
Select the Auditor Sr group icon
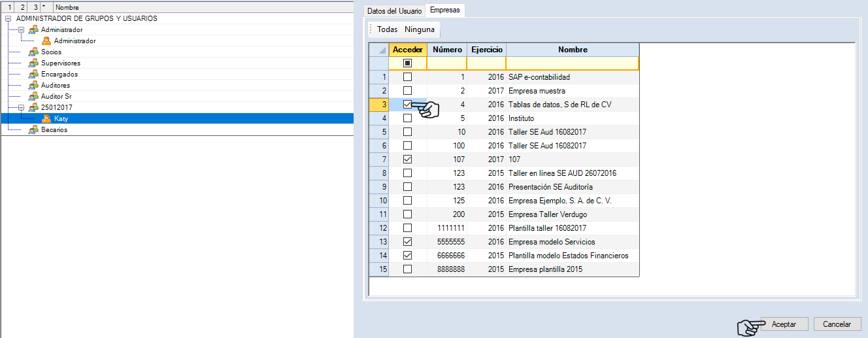(33, 96)
